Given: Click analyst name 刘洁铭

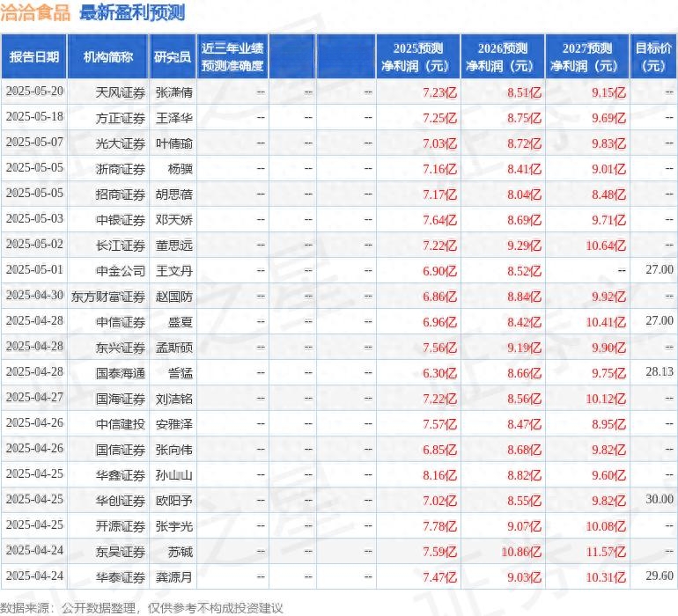Looking at the screenshot, I should pyautogui.click(x=173, y=399).
